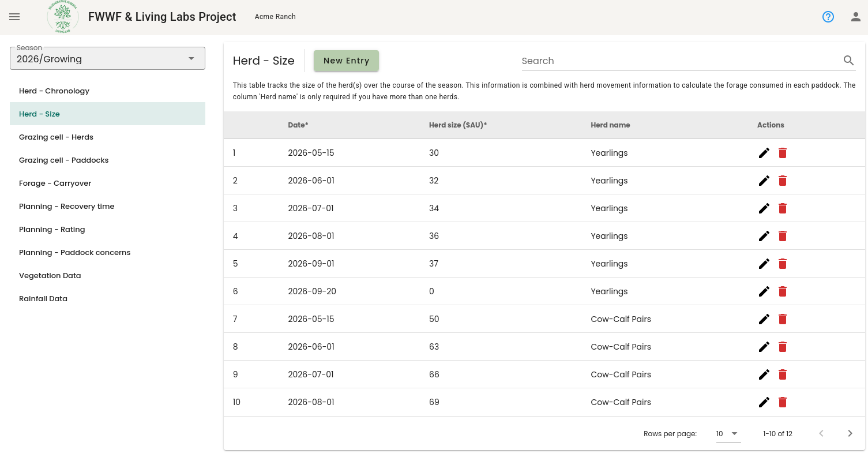Go to the previous table page
The height and width of the screenshot is (476, 868).
821,433
